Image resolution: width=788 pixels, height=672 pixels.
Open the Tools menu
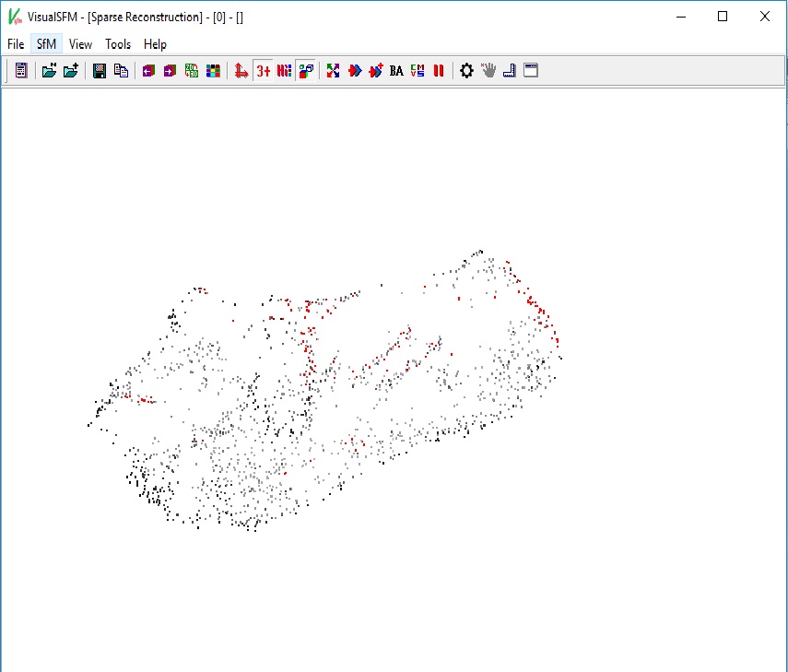(118, 44)
